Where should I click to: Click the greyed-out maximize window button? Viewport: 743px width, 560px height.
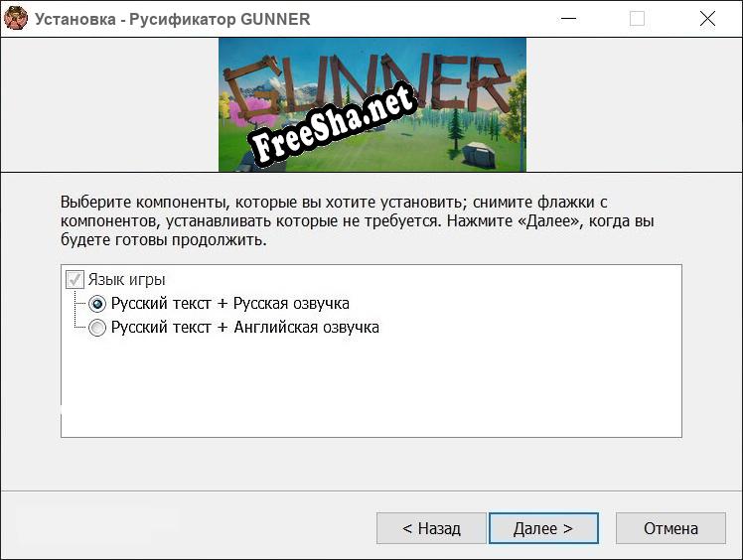(637, 19)
